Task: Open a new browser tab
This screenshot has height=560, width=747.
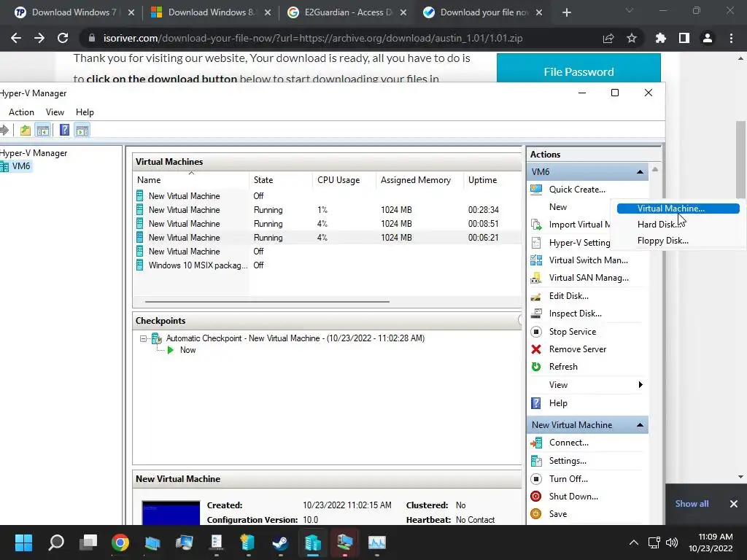Action: pyautogui.click(x=566, y=12)
